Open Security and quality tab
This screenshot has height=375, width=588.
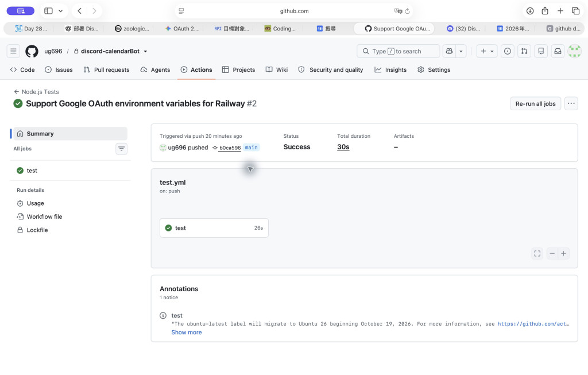(x=331, y=69)
